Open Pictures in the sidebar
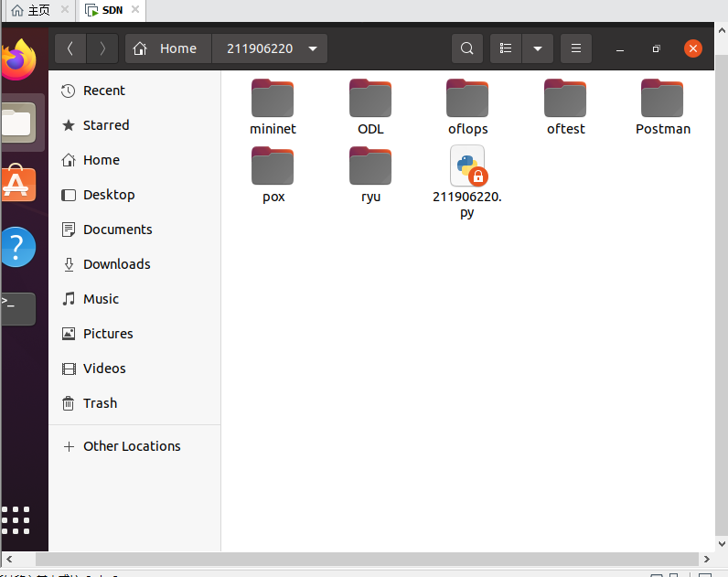This screenshot has height=577, width=728. pyautogui.click(x=134, y=334)
